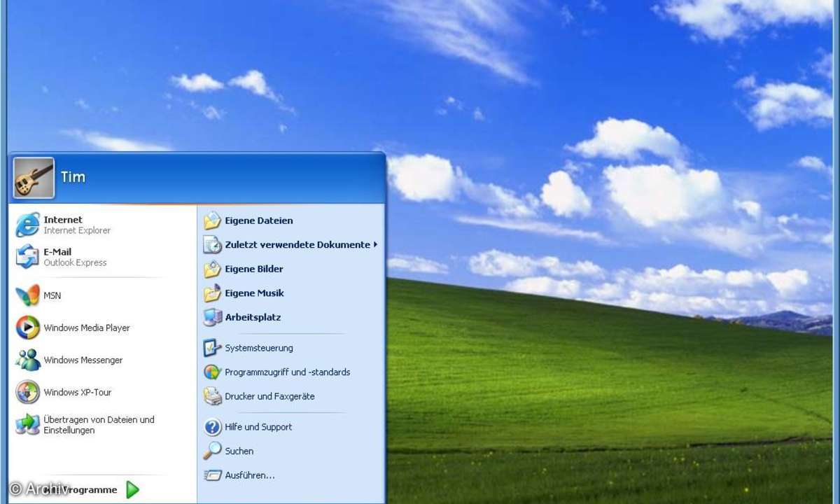Click the Windows Messenger icon

tap(28, 360)
